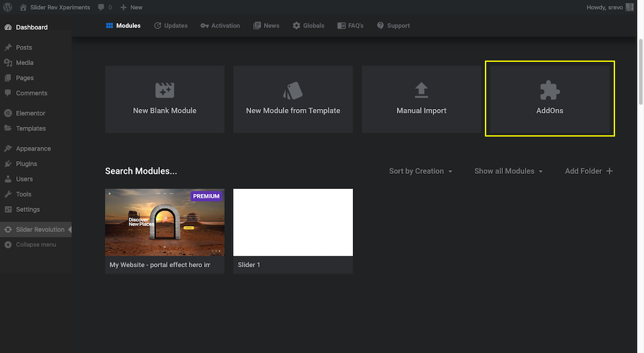Image resolution: width=644 pixels, height=353 pixels.
Task: Click New Module from Template label
Action: point(293,111)
